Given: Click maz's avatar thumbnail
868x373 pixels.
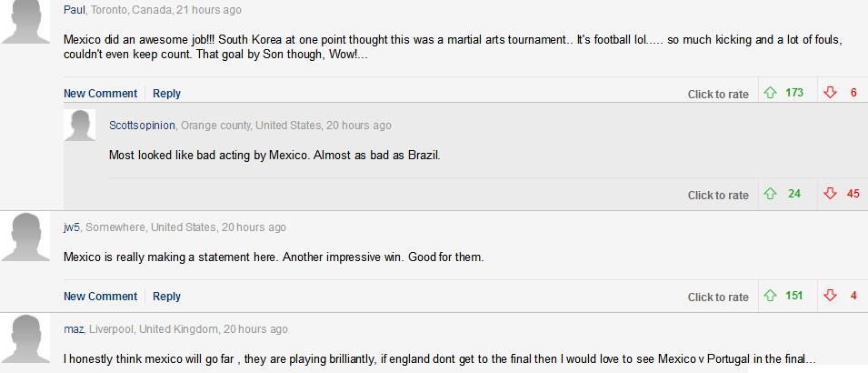Looking at the screenshot, I should (25, 338).
